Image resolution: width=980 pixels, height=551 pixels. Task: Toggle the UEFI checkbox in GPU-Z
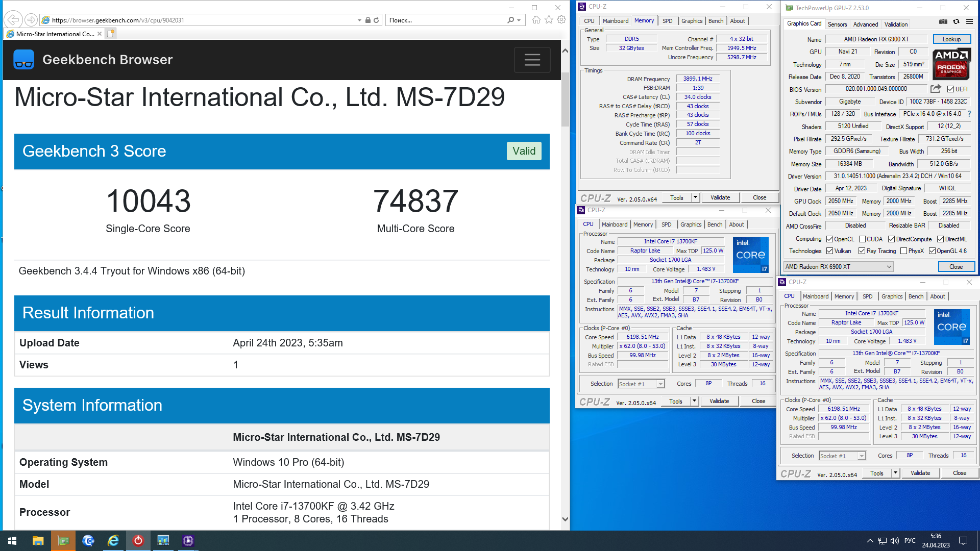pyautogui.click(x=950, y=89)
